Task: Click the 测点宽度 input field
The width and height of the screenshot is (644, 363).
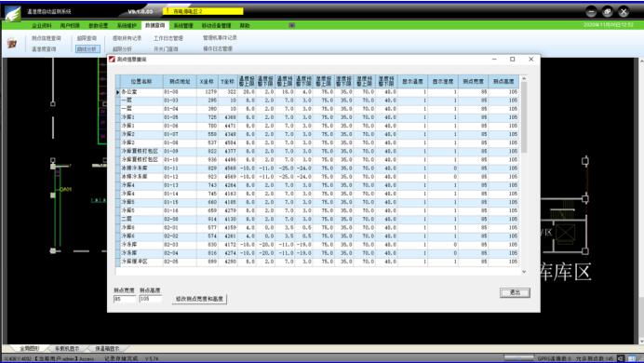Action: tap(124, 299)
